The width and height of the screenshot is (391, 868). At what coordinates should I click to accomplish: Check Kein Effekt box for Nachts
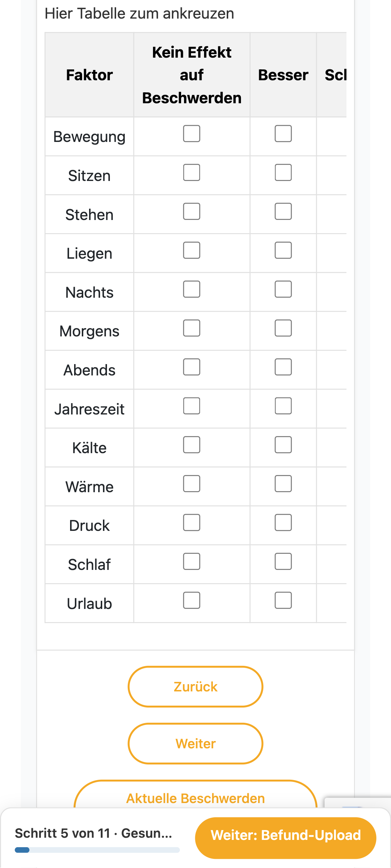pyautogui.click(x=192, y=289)
